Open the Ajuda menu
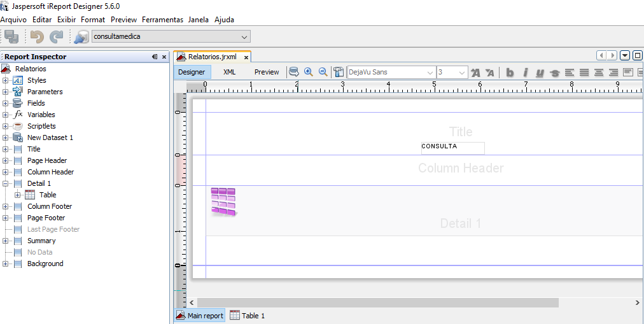Viewport: 644px width, 324px height. pyautogui.click(x=224, y=20)
